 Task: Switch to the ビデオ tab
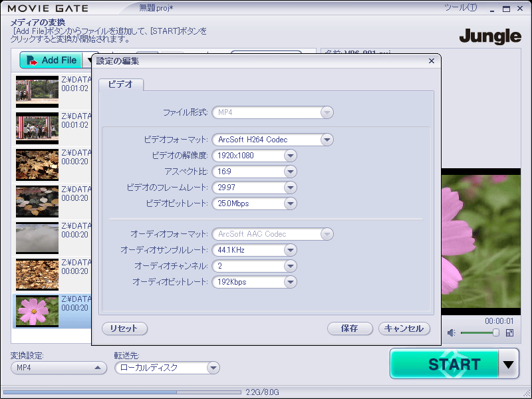(121, 84)
